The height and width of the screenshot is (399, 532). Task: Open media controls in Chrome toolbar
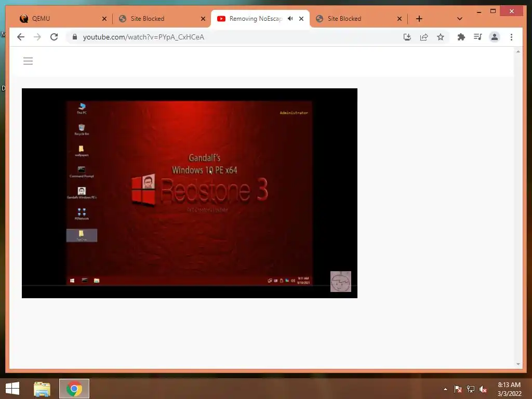point(478,37)
